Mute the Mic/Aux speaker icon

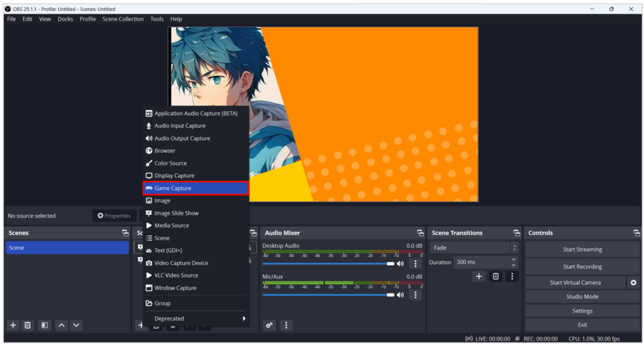point(400,295)
